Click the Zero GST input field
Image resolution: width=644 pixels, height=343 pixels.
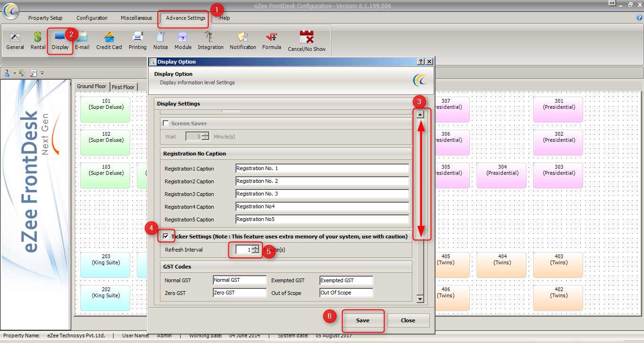pyautogui.click(x=240, y=293)
